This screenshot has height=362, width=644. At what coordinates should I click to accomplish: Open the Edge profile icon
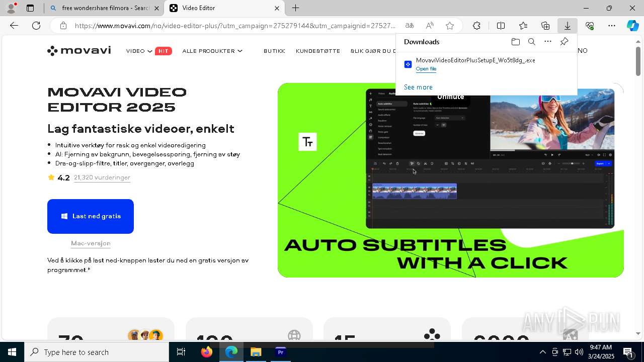[x=11, y=8]
